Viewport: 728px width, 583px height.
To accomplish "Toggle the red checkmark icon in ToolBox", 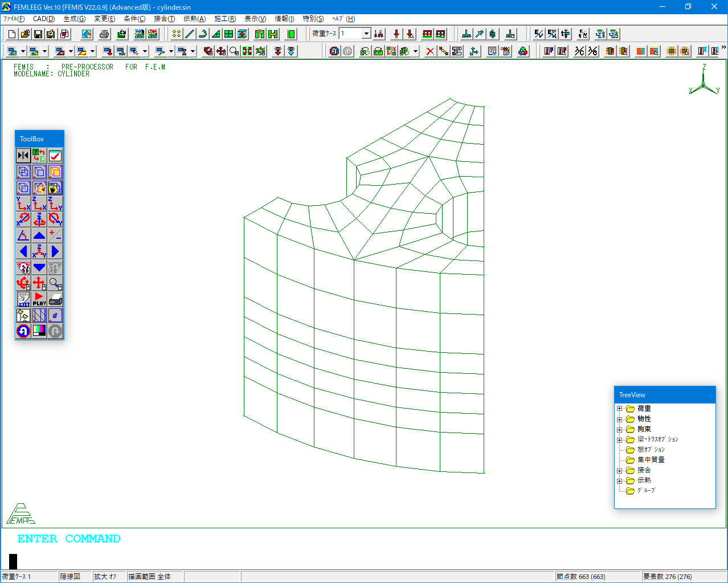I will (x=55, y=156).
